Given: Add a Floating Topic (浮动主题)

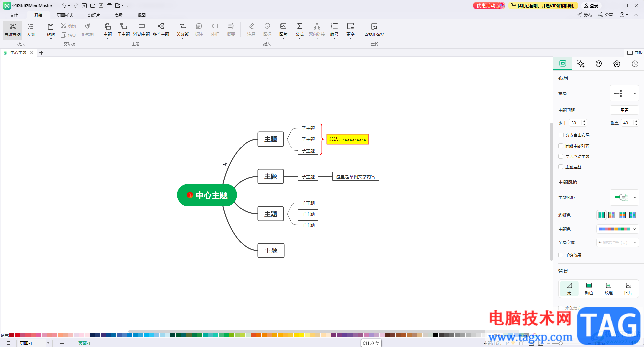Looking at the screenshot, I should pyautogui.click(x=142, y=30).
